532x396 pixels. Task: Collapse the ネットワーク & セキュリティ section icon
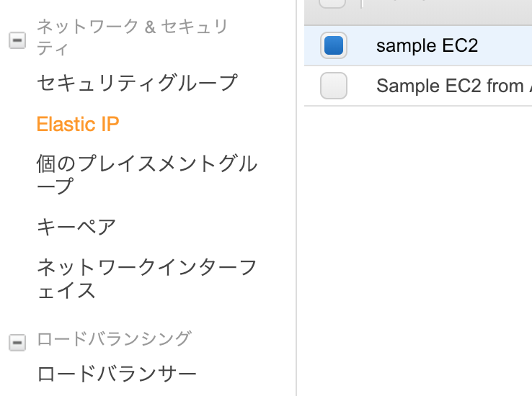[x=17, y=40]
